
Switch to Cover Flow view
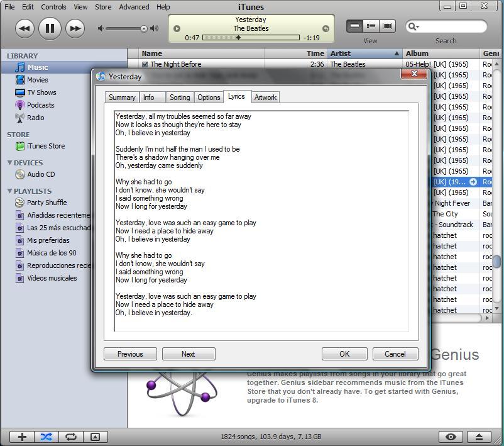click(386, 26)
